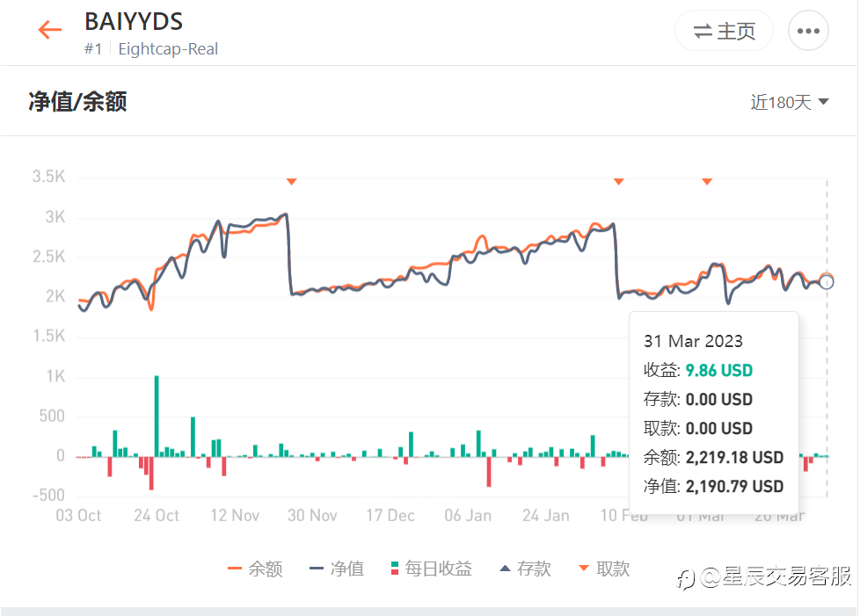Toggle the 余额 legend series
Image resolution: width=860 pixels, height=616 pixels.
click(x=255, y=569)
